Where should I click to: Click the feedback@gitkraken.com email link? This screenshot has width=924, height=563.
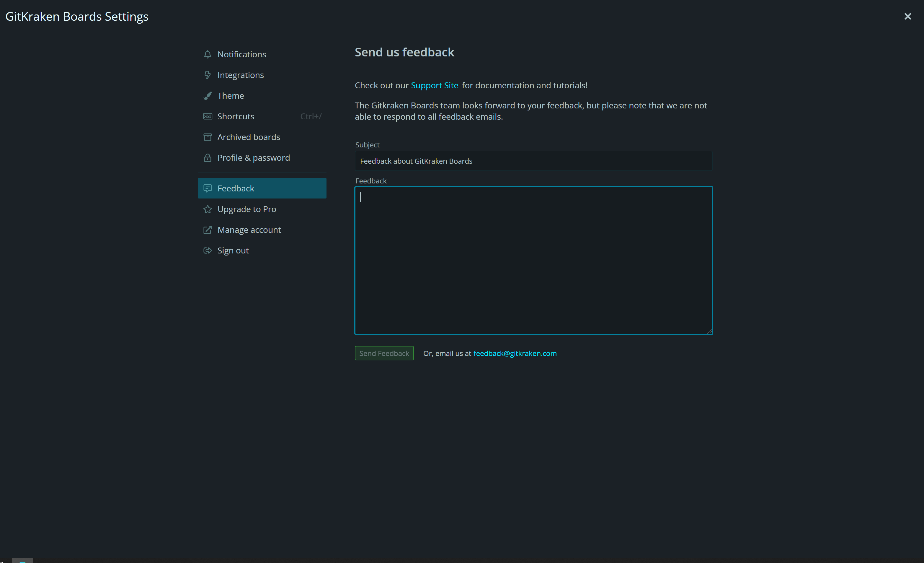click(x=515, y=353)
